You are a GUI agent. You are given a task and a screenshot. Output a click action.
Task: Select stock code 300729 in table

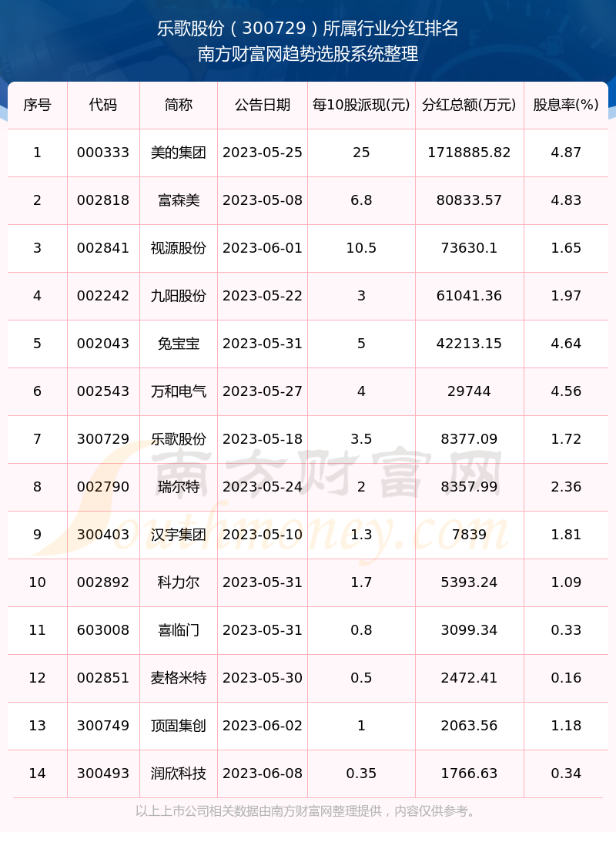pos(103,439)
